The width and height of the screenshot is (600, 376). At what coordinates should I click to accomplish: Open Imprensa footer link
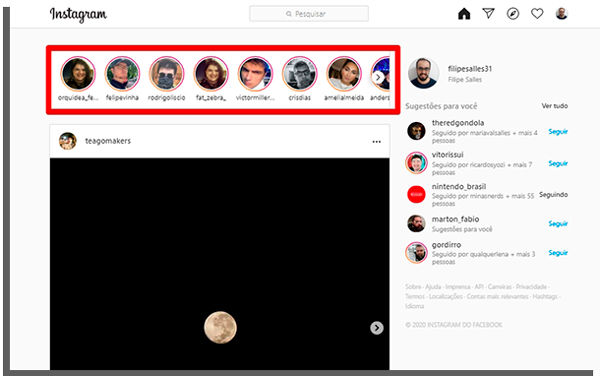[458, 287]
